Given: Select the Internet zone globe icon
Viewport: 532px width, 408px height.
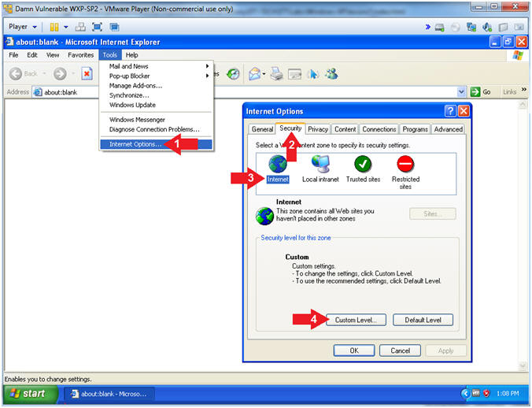Looking at the screenshot, I should [278, 164].
